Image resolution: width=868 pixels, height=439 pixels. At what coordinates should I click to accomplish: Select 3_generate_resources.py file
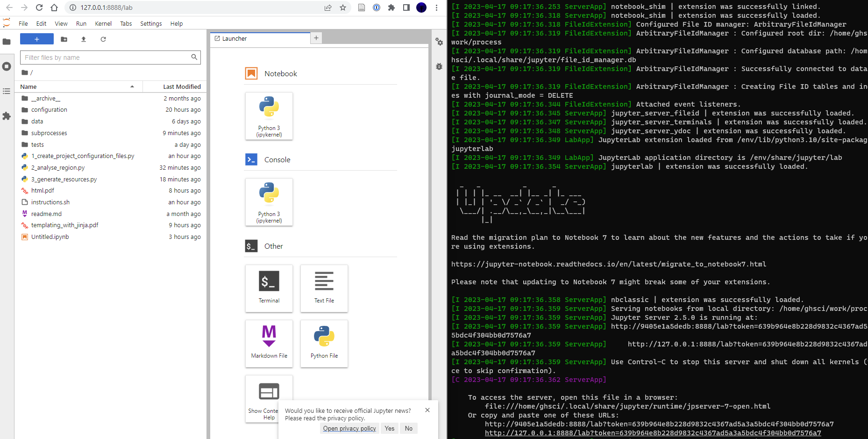pyautogui.click(x=111, y=180)
